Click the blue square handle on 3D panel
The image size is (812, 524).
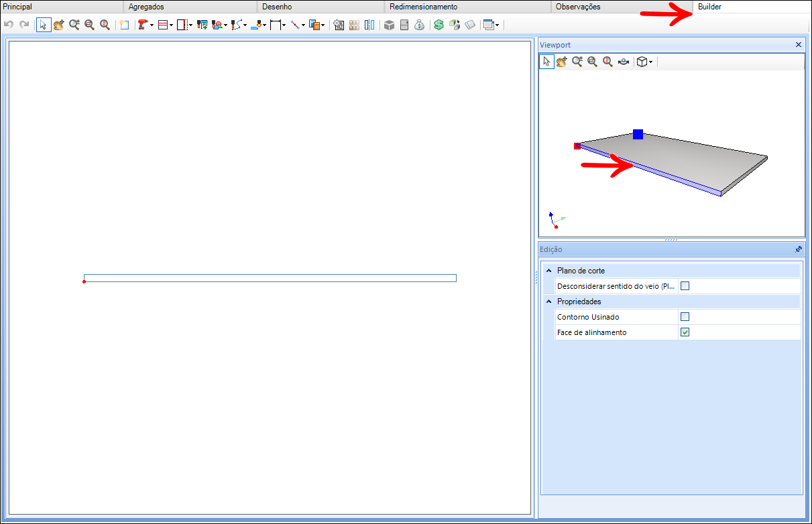tap(638, 134)
